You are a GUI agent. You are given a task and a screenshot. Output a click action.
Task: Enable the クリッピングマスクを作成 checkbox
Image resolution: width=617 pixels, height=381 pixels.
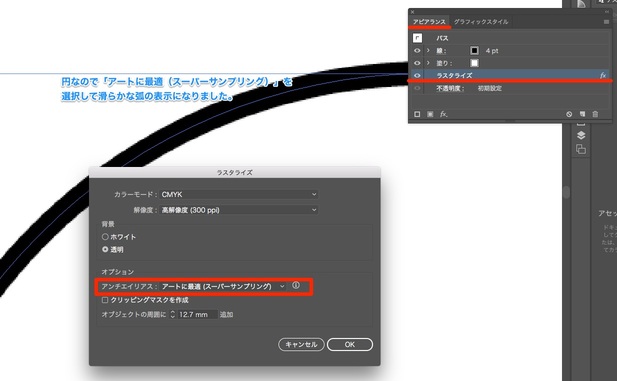coord(105,300)
